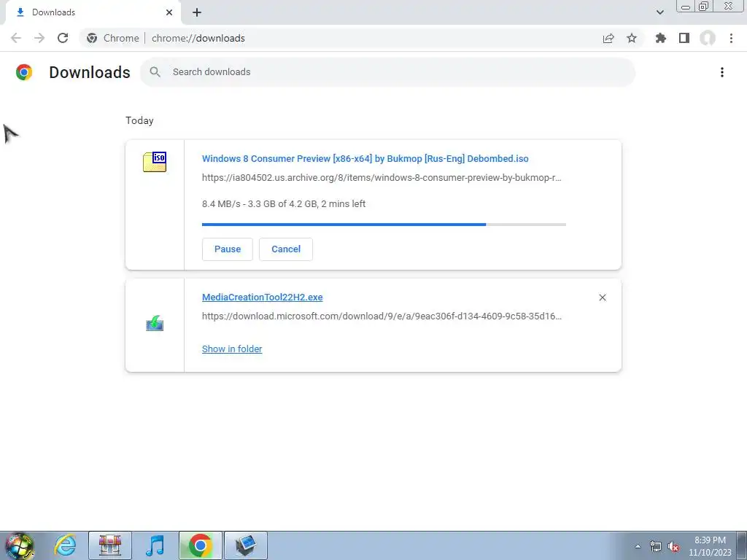This screenshot has width=747, height=560.
Task: Close the Downloads tab
Action: [169, 12]
